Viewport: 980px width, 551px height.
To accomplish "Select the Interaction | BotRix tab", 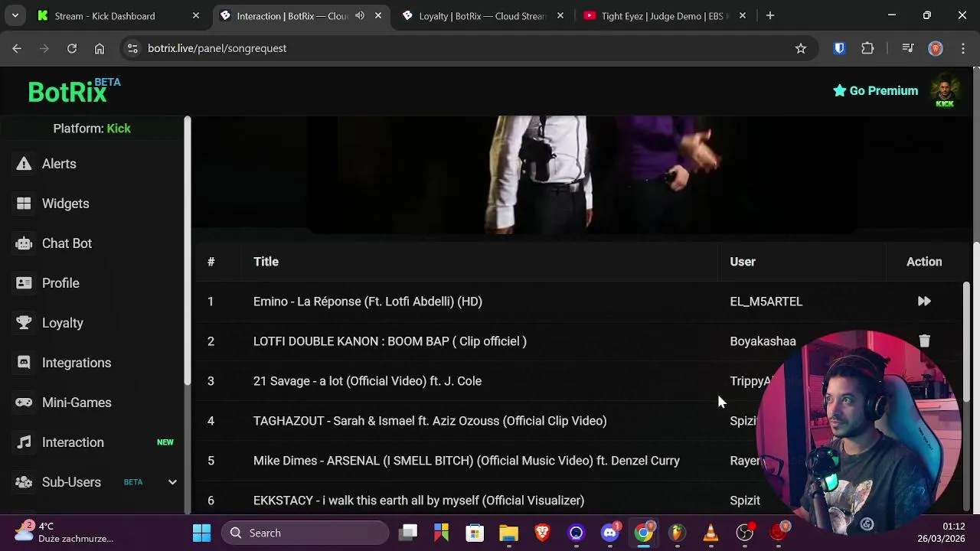I will pyautogui.click(x=291, y=16).
